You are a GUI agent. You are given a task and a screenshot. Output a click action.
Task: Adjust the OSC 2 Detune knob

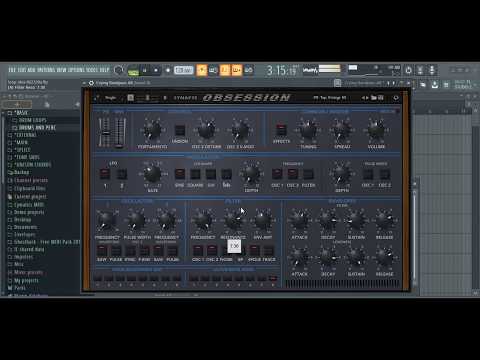point(206,130)
